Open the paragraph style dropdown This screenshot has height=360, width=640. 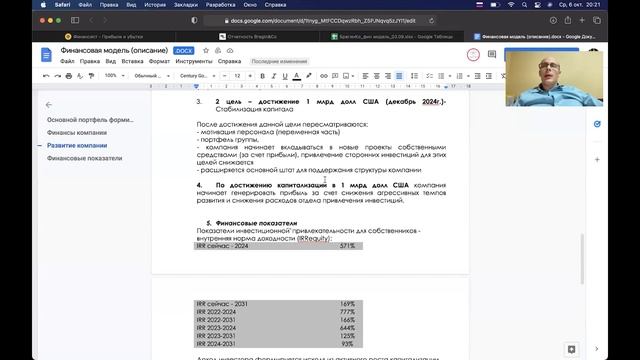coord(152,76)
